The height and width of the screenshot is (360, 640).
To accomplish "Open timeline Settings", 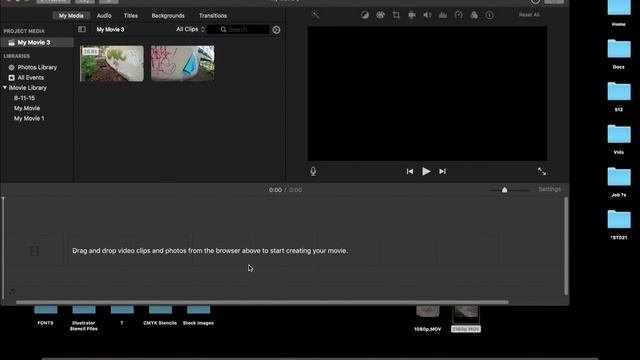I will point(549,189).
